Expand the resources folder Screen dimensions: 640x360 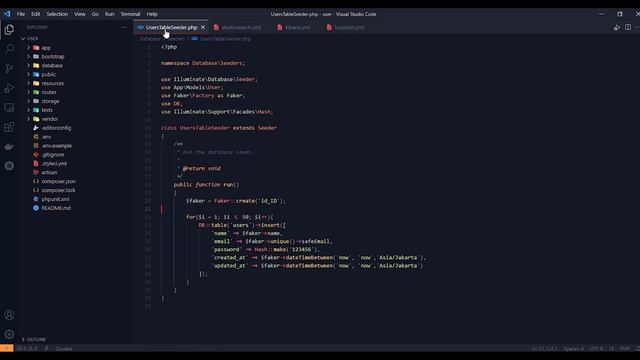53,83
